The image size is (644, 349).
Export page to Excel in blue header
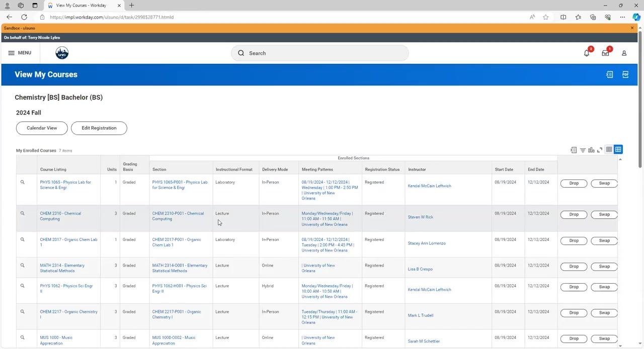[609, 74]
